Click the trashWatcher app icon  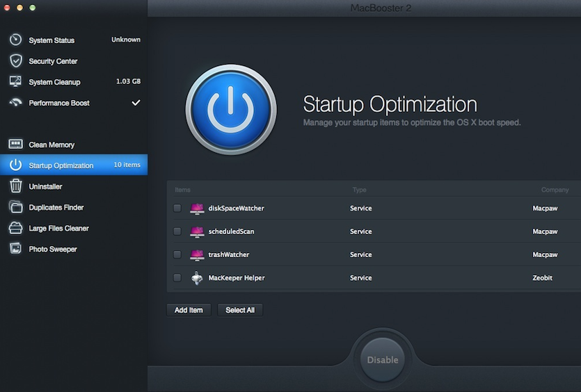click(197, 255)
